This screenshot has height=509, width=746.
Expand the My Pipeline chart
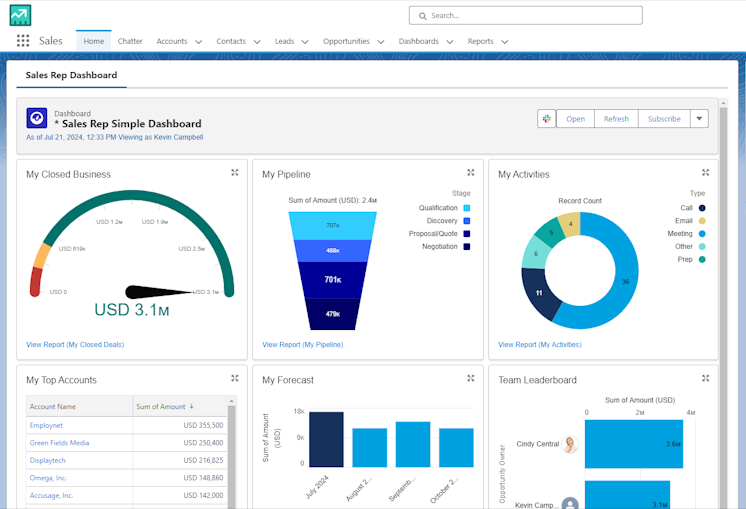471,172
